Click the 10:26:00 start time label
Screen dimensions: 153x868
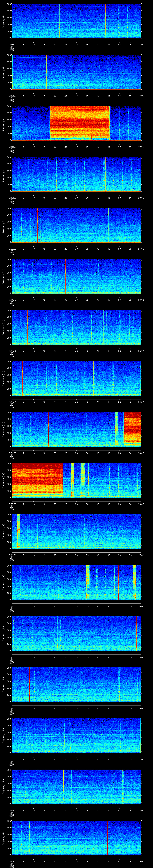(x=12, y=555)
